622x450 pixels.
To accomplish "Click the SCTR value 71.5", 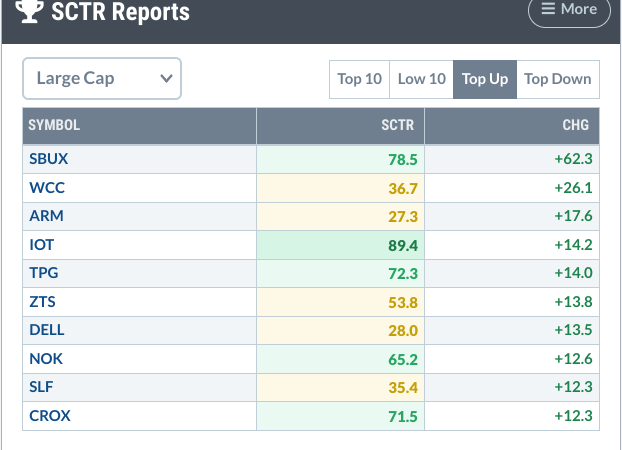I will tap(403, 417).
